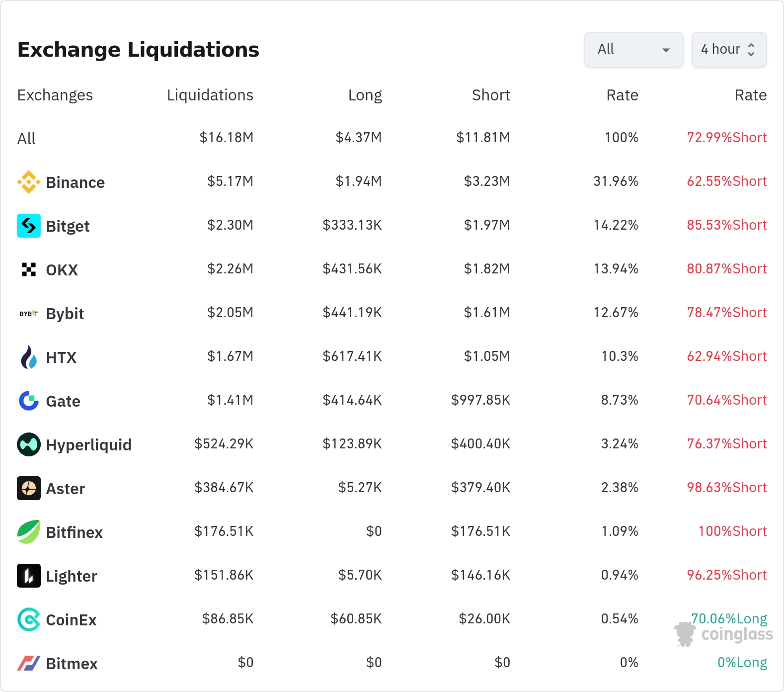
Task: Open the Bybit exchange link
Action: (65, 314)
